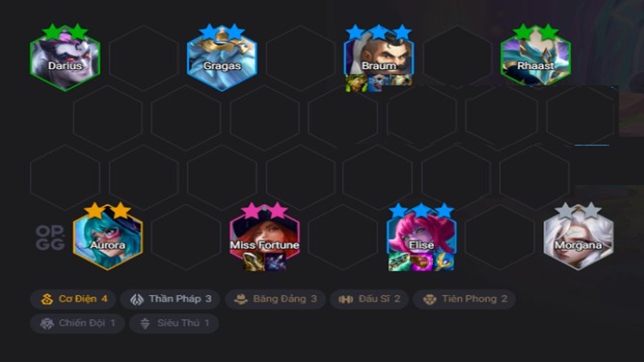Open the Cơ Điện 4 trait badge
Image resolution: width=644 pixels, height=362 pixels.
point(73,298)
